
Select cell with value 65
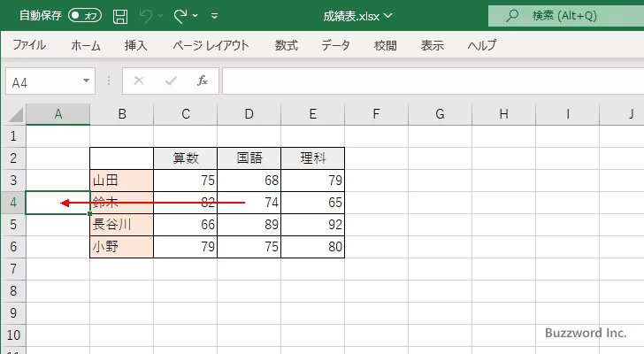click(313, 203)
